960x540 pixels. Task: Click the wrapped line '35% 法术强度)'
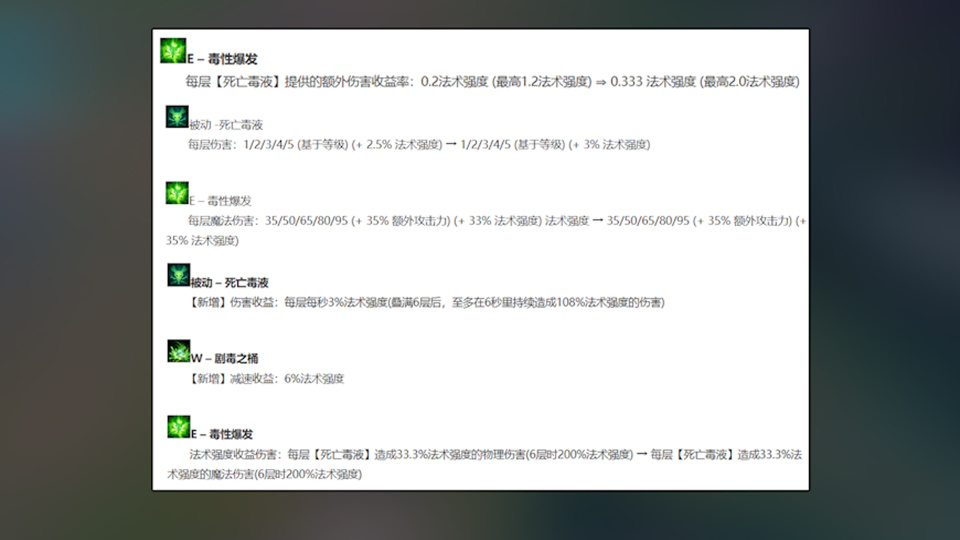203,241
